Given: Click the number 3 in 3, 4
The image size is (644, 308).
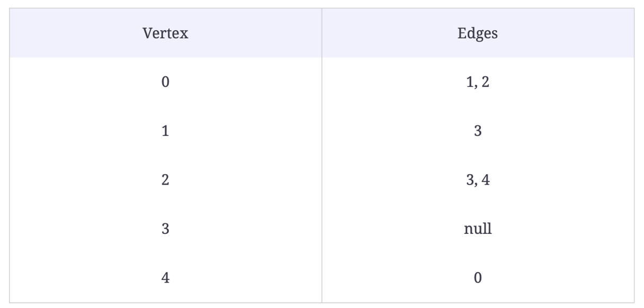Looking at the screenshot, I should pyautogui.click(x=470, y=180).
